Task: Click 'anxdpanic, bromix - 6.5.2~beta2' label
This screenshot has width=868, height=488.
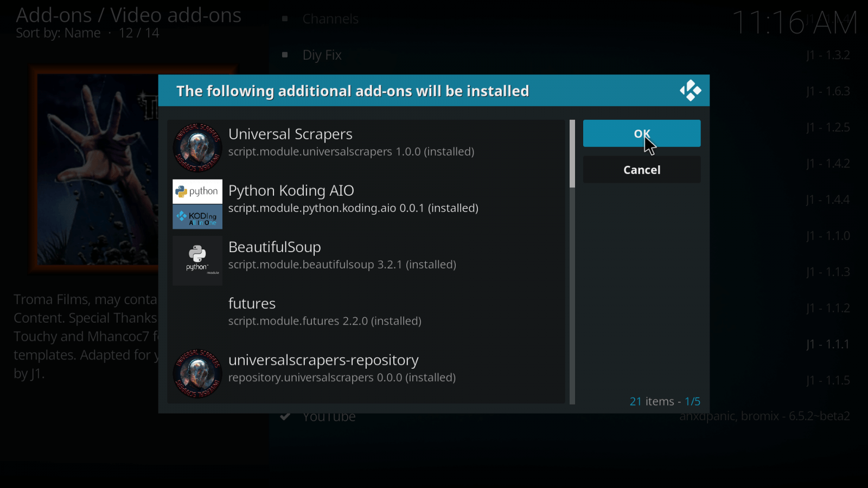Action: pos(764,416)
